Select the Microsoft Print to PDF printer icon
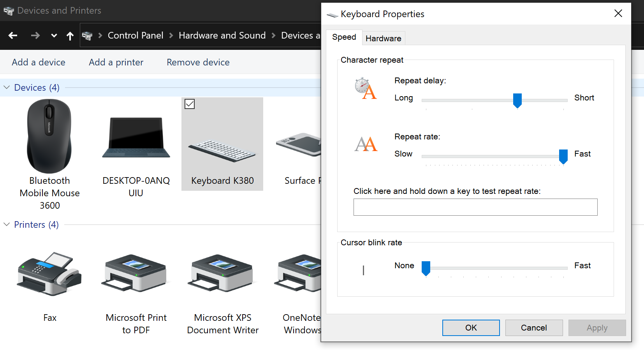This screenshot has width=644, height=350. pyautogui.click(x=136, y=274)
